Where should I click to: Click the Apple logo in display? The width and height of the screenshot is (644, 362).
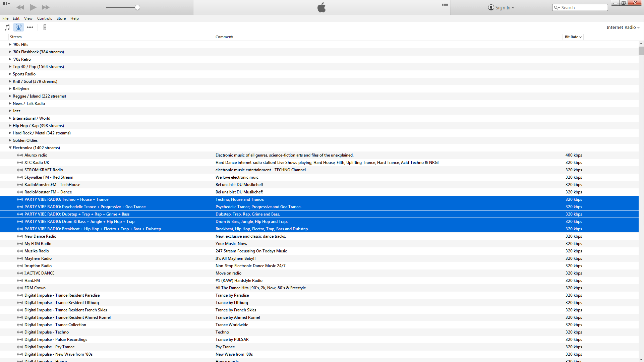coord(321,7)
